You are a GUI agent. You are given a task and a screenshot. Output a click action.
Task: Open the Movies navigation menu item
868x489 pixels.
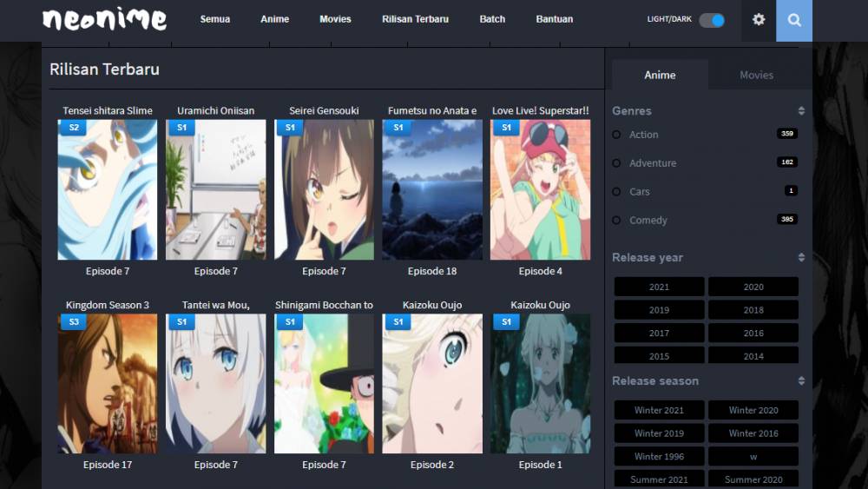335,19
